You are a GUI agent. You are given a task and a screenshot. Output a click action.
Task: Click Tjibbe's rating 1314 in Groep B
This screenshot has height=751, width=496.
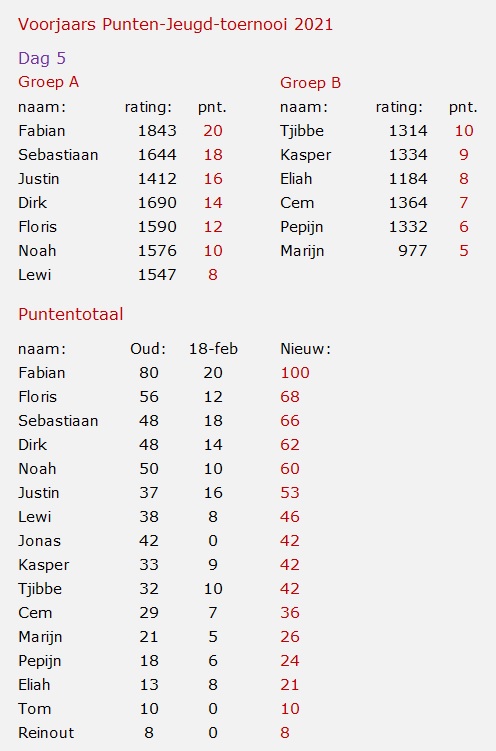(x=407, y=131)
